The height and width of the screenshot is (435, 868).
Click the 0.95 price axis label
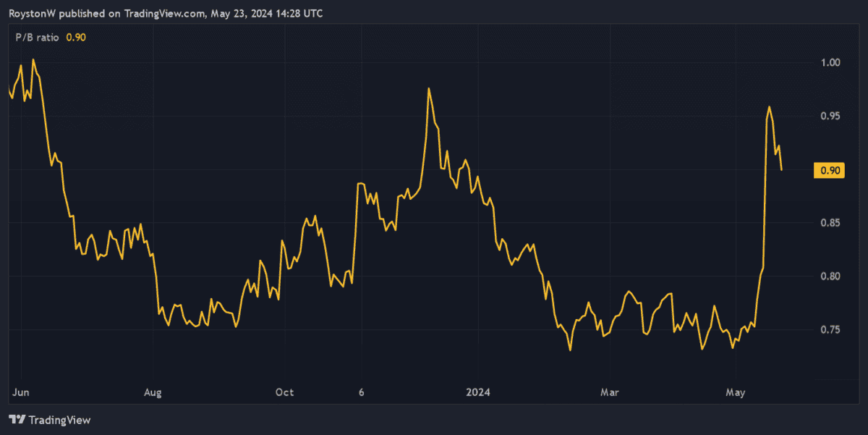828,116
